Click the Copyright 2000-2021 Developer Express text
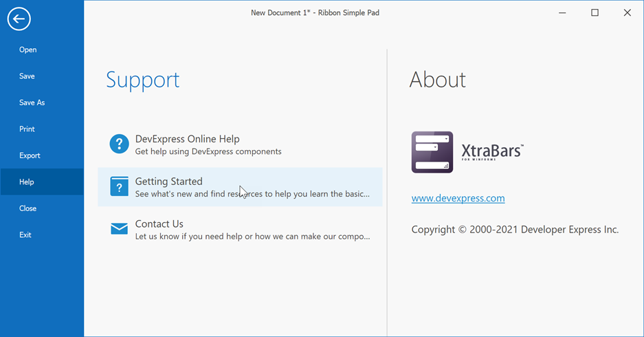The width and height of the screenshot is (644, 337). [x=515, y=229]
